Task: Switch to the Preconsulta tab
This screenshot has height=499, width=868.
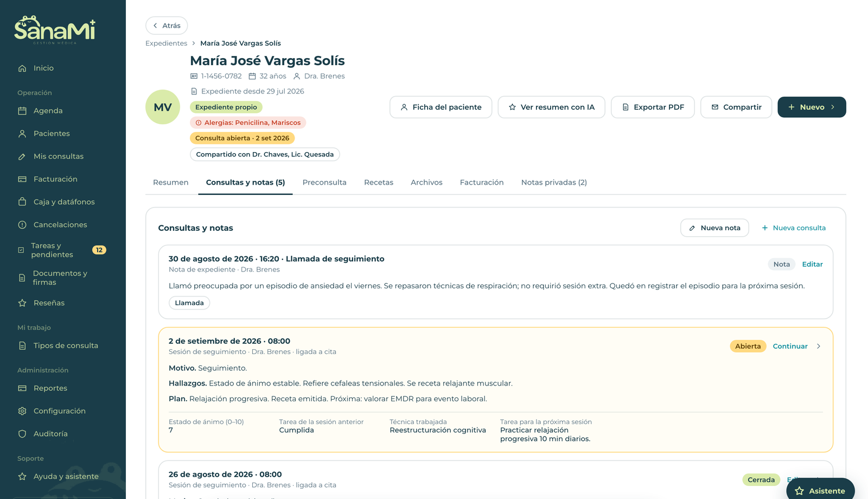Action: pyautogui.click(x=324, y=182)
